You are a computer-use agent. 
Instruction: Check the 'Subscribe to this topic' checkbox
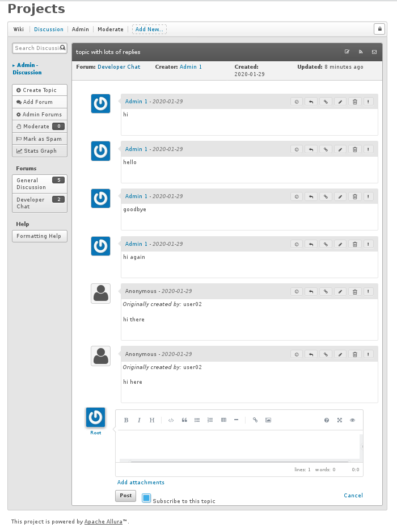click(146, 498)
